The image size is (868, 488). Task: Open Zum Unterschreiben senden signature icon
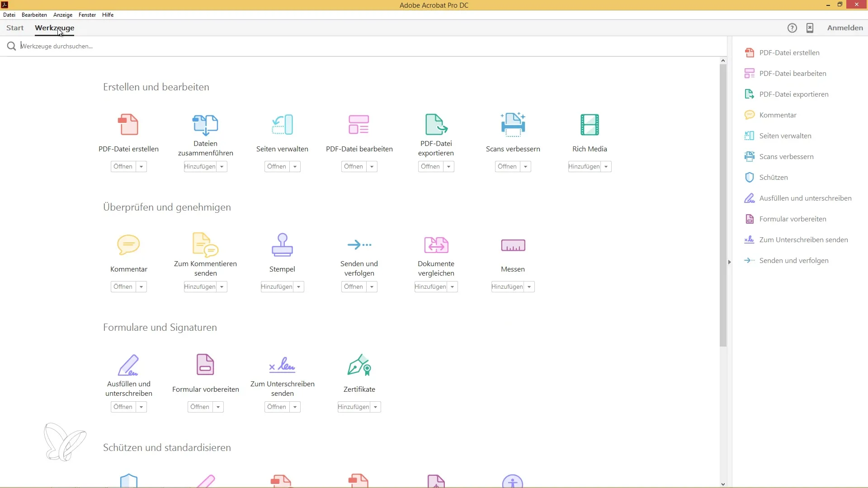pos(282,365)
